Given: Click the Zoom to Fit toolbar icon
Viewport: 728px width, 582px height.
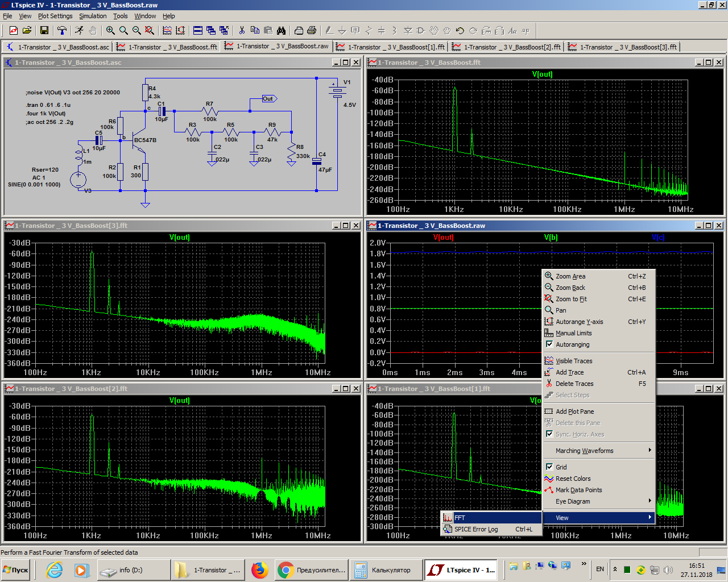Looking at the screenshot, I should [x=150, y=31].
